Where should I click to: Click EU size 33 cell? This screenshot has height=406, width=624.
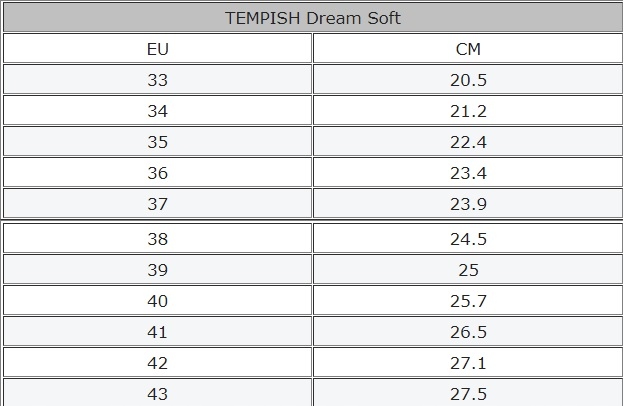click(x=157, y=80)
